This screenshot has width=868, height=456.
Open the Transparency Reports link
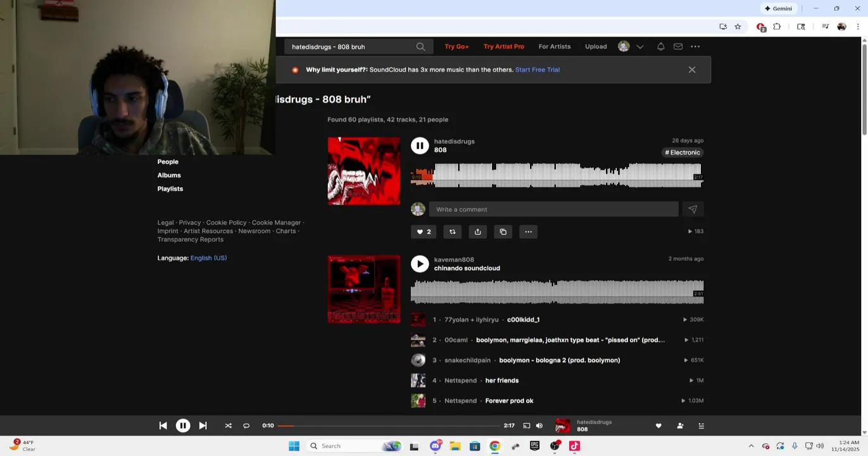tap(191, 239)
